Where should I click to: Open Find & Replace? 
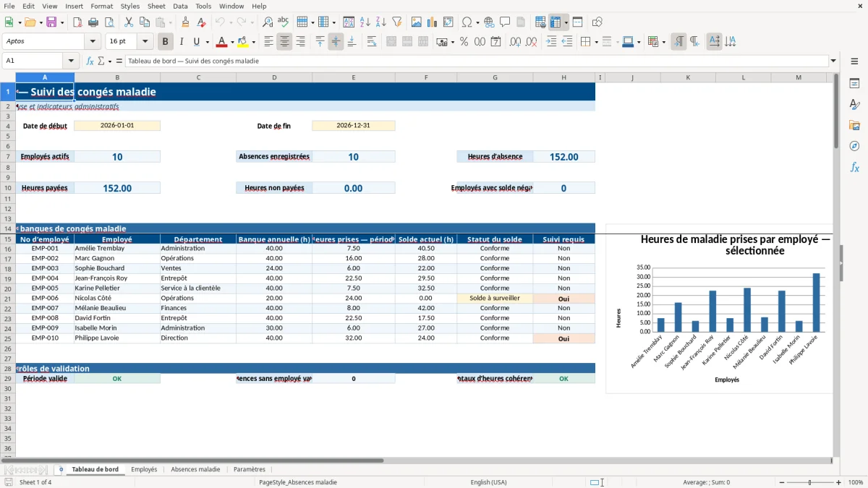pos(268,22)
